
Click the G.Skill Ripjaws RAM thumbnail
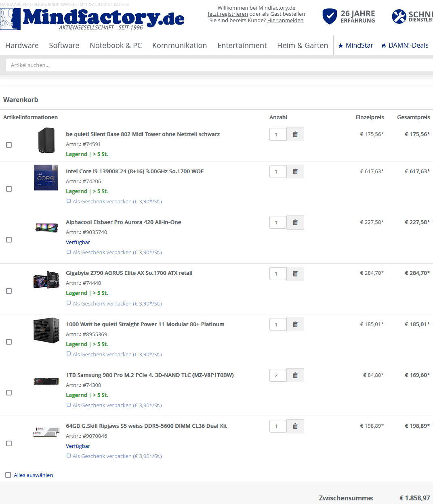point(46,432)
